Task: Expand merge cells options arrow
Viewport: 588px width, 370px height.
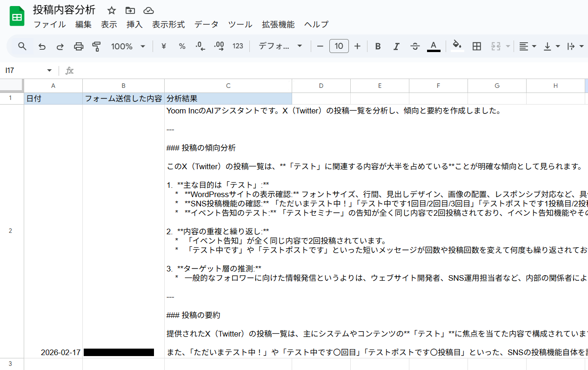Action: pos(508,46)
